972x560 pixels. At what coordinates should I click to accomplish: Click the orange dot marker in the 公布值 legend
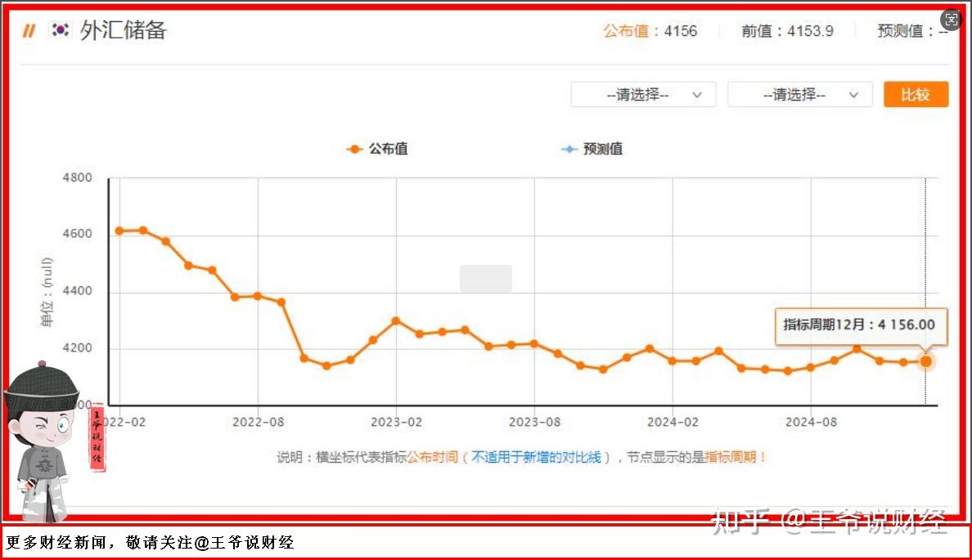pos(353,149)
